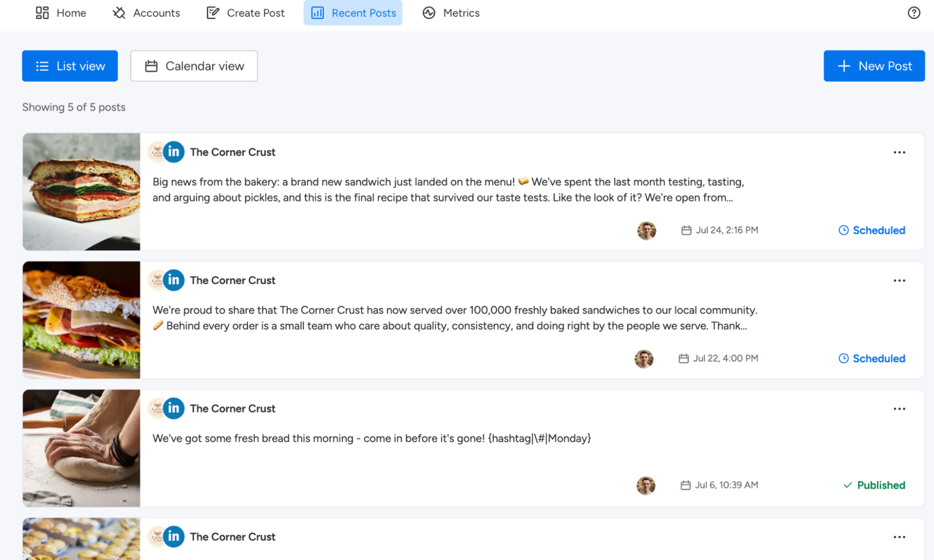
Task: Click LinkedIn icon on the bottom post
Action: tap(174, 537)
